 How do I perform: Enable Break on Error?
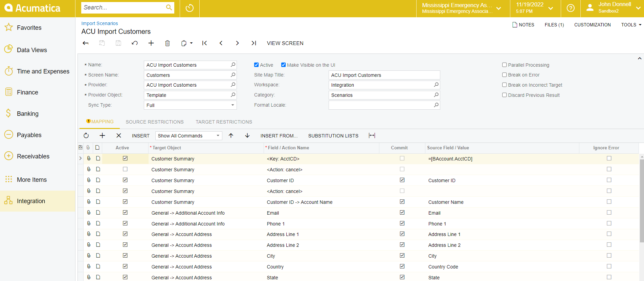[504, 75]
